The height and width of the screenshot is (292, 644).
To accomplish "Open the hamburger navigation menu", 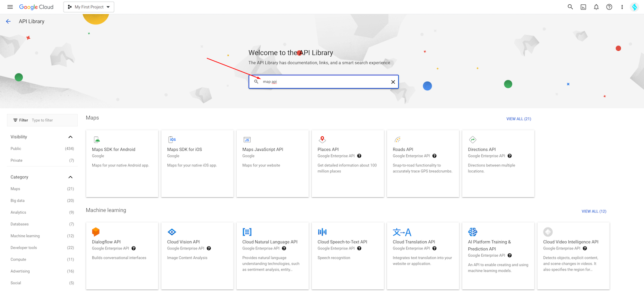I will pyautogui.click(x=10, y=7).
